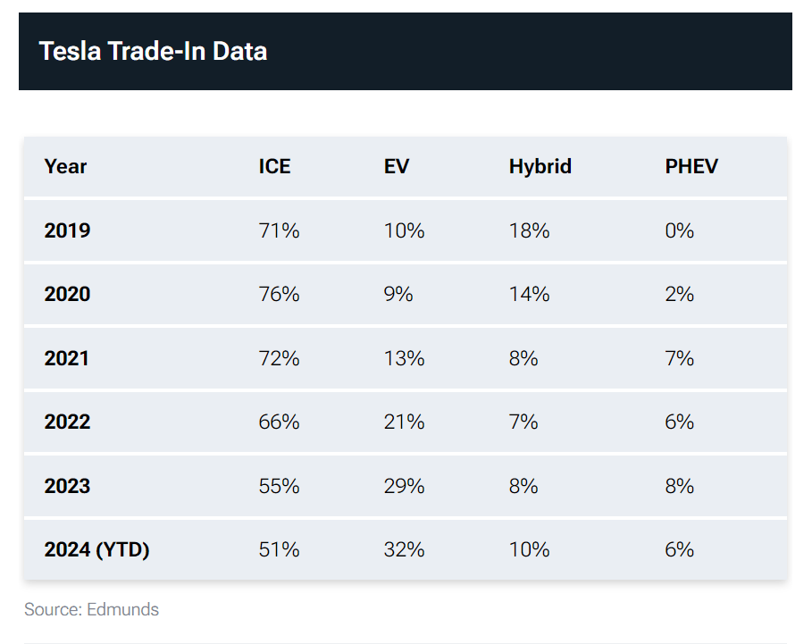Click the 2021 row label
This screenshot has height=644, width=812.
(67, 358)
